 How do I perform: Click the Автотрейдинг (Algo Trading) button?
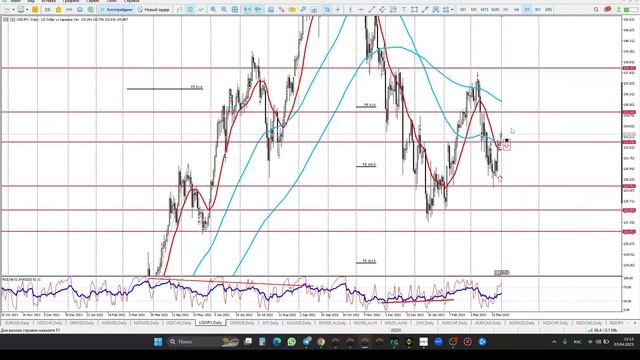click(x=117, y=9)
